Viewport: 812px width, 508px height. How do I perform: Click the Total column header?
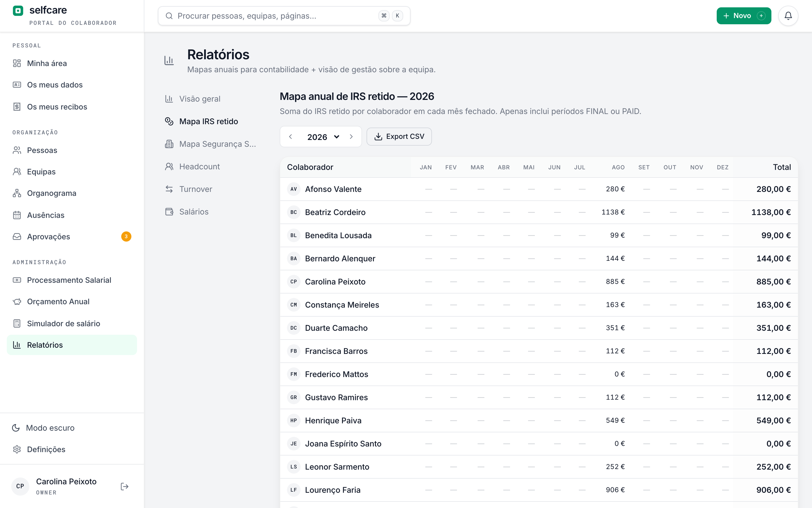pyautogui.click(x=782, y=167)
